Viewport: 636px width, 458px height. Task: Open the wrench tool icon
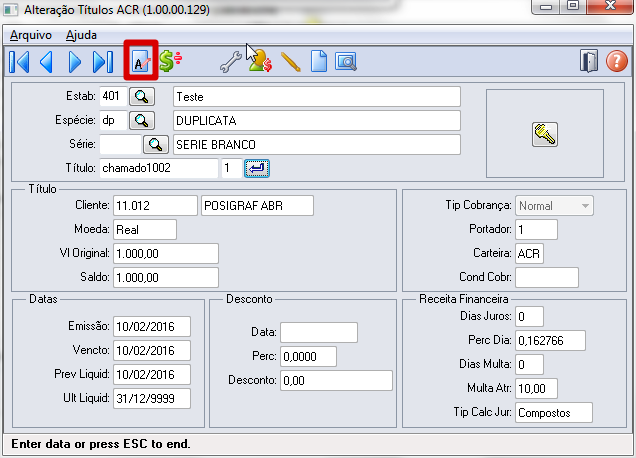click(231, 62)
